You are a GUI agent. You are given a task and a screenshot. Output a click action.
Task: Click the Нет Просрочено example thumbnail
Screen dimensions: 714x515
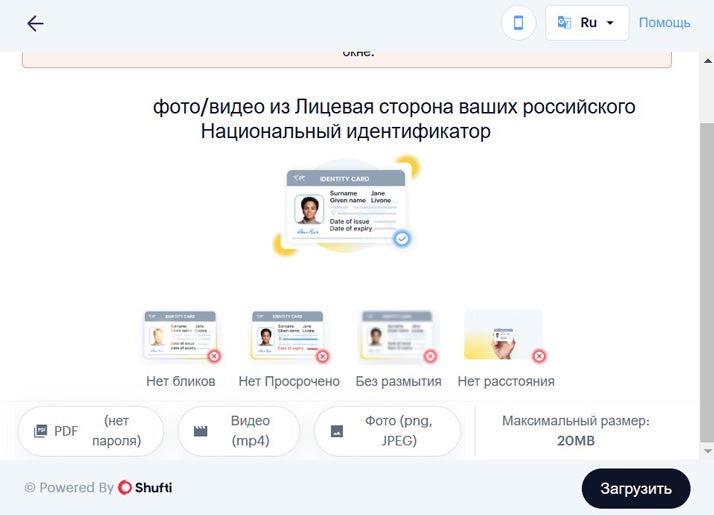(287, 334)
